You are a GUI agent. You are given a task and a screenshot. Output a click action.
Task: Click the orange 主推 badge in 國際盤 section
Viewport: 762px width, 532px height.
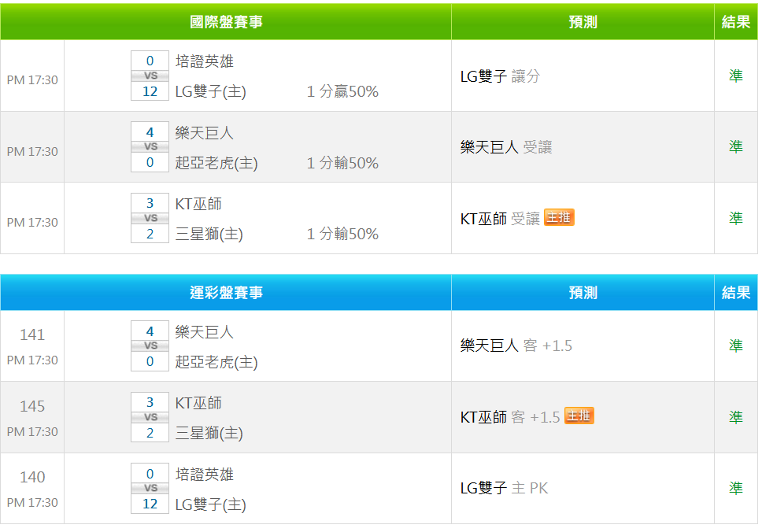tap(559, 218)
